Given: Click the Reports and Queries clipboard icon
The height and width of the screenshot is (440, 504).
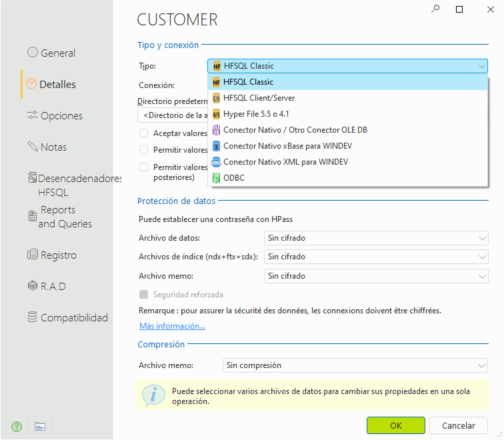Looking at the screenshot, I should click(x=33, y=216).
